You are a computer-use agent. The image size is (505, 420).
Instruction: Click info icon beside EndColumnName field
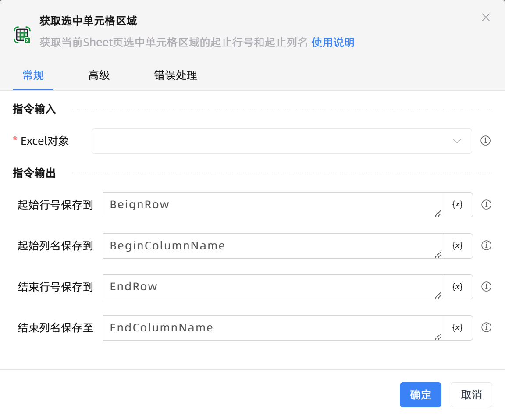[486, 327]
